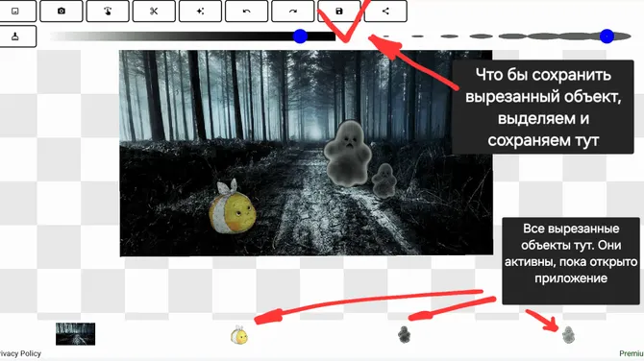Image resolution: width=644 pixels, height=361 pixels.
Task: Click the gradient opacity slider handle
Action: (x=300, y=36)
